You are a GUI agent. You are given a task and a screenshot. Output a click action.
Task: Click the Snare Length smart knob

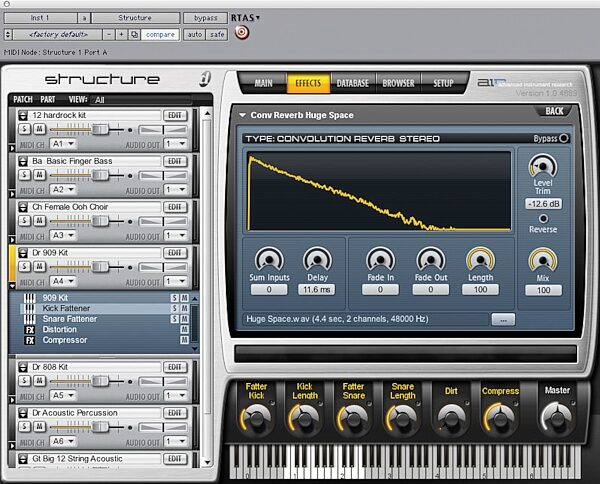pos(402,418)
